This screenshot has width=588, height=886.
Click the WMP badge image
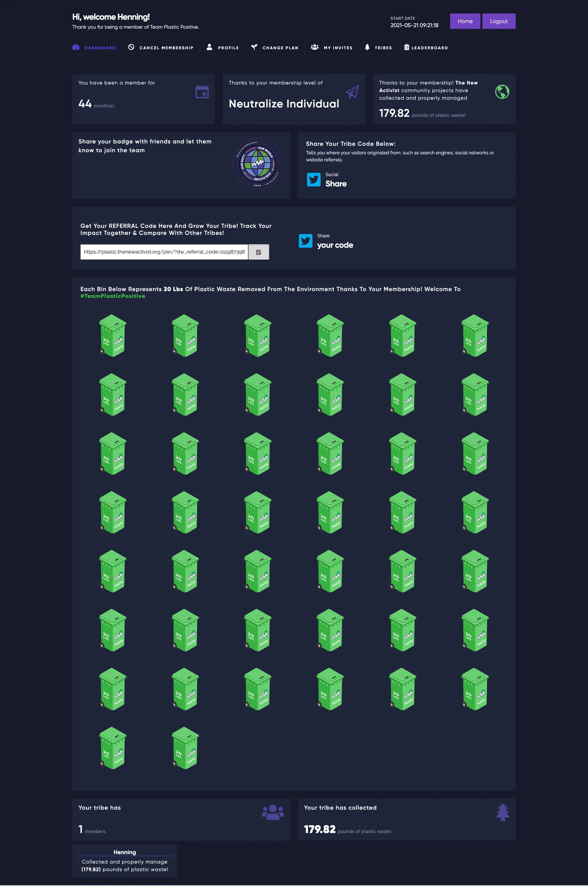[x=258, y=164]
